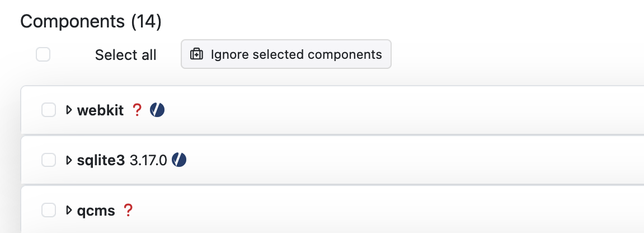Viewport: 644px width, 233px height.
Task: Click qcms's red unknown-version question mark
Action: (x=128, y=211)
